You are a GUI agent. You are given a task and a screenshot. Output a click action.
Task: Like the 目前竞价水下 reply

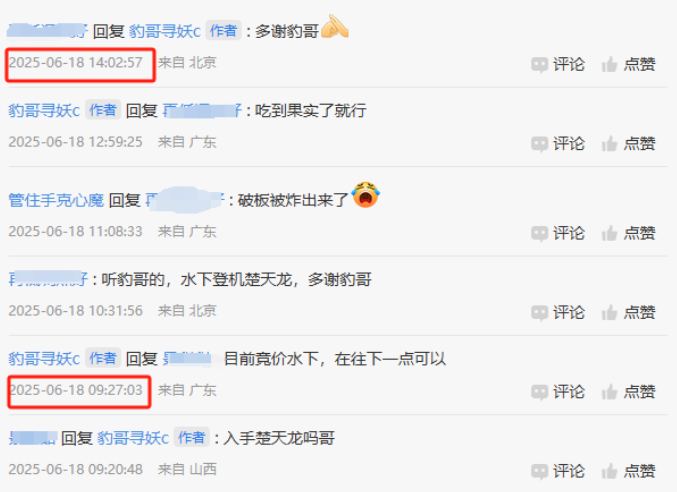click(609, 392)
